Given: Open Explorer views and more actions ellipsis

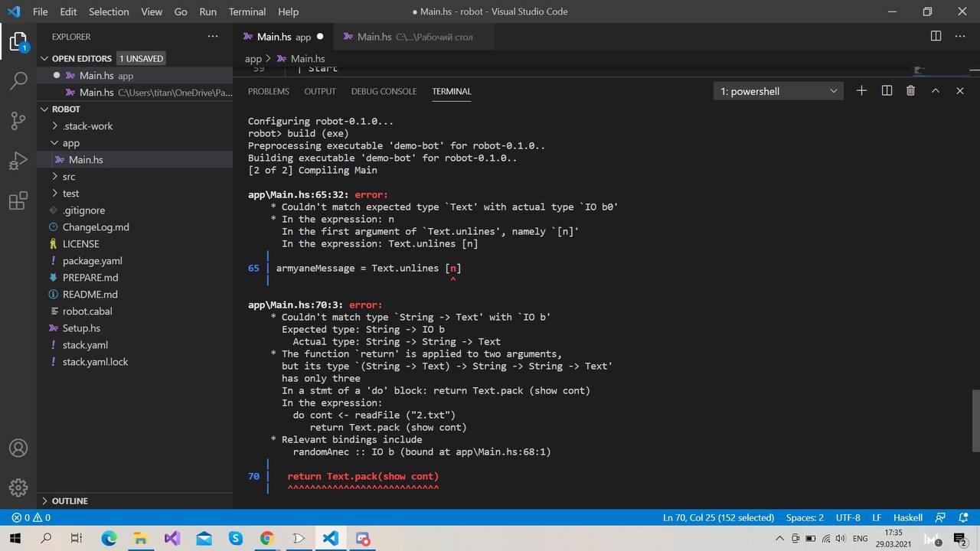Looking at the screenshot, I should (x=213, y=36).
